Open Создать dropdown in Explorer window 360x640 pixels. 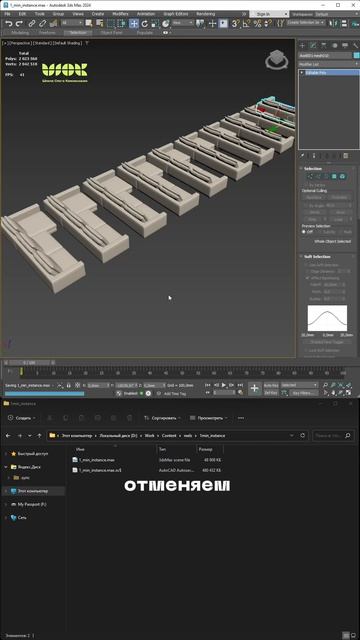click(x=22, y=418)
